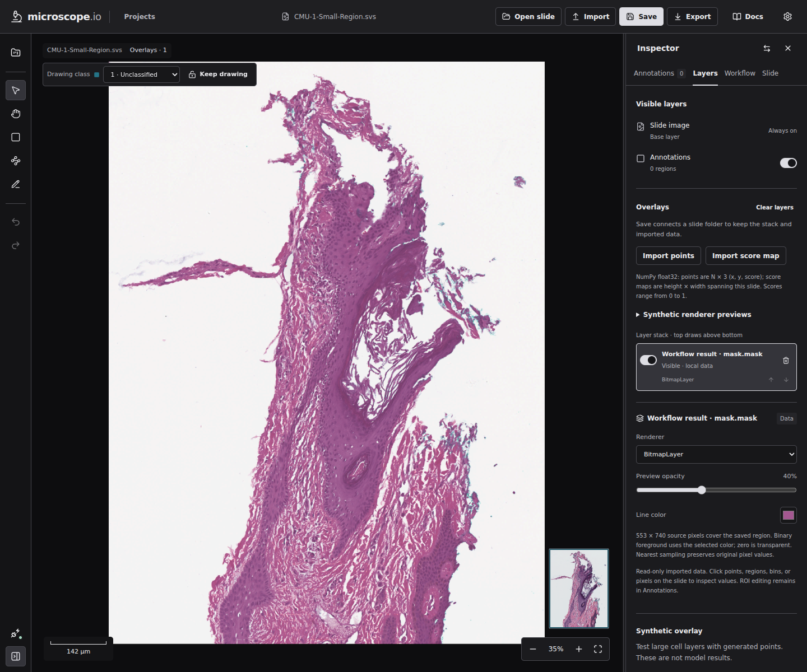This screenshot has height=672, width=807.
Task: Click Import score map button
Action: pyautogui.click(x=745, y=255)
